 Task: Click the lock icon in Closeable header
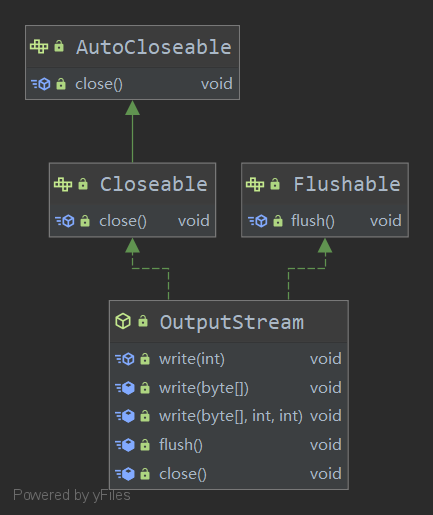pyautogui.click(x=83, y=184)
